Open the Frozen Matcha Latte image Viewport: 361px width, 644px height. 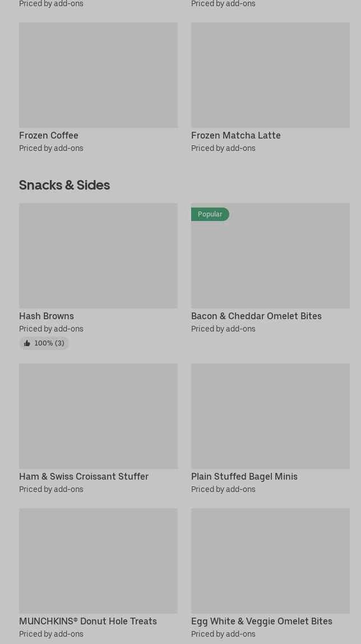(270, 75)
